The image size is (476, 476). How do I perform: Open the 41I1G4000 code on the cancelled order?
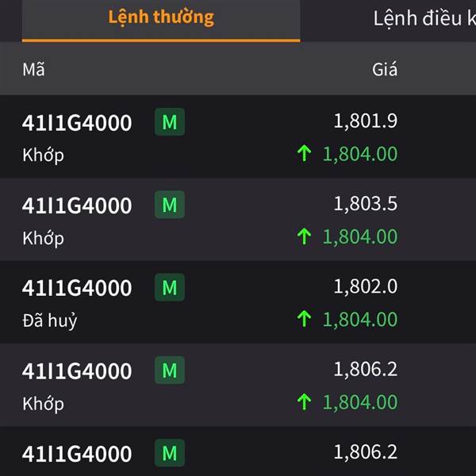77,288
